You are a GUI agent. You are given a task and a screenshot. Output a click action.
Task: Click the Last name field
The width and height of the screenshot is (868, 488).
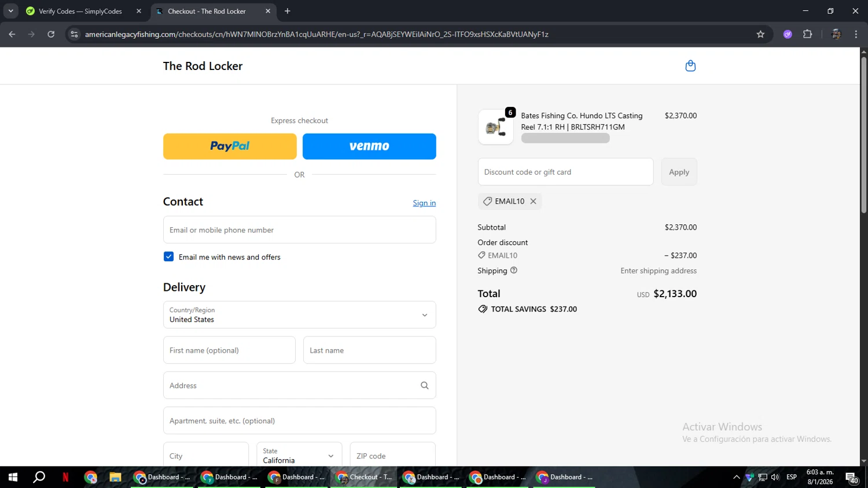[x=369, y=350]
